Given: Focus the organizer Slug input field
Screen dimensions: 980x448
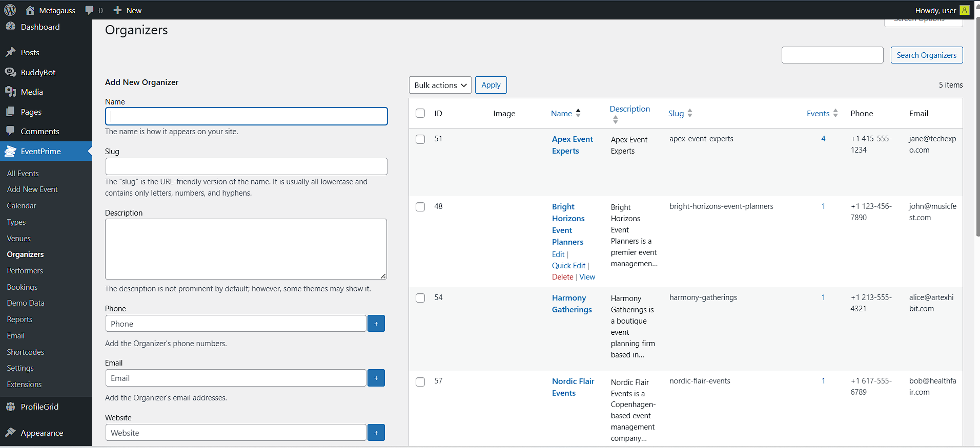Looking at the screenshot, I should [x=246, y=166].
